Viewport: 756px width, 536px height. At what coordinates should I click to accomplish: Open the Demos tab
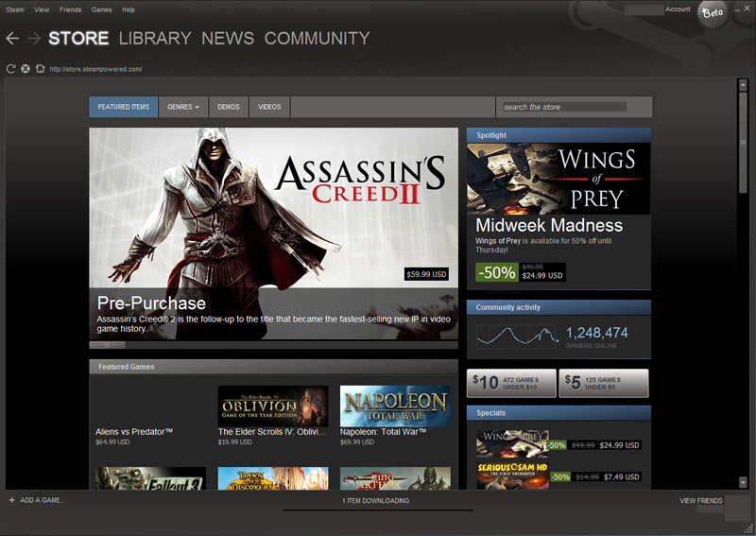pos(229,107)
